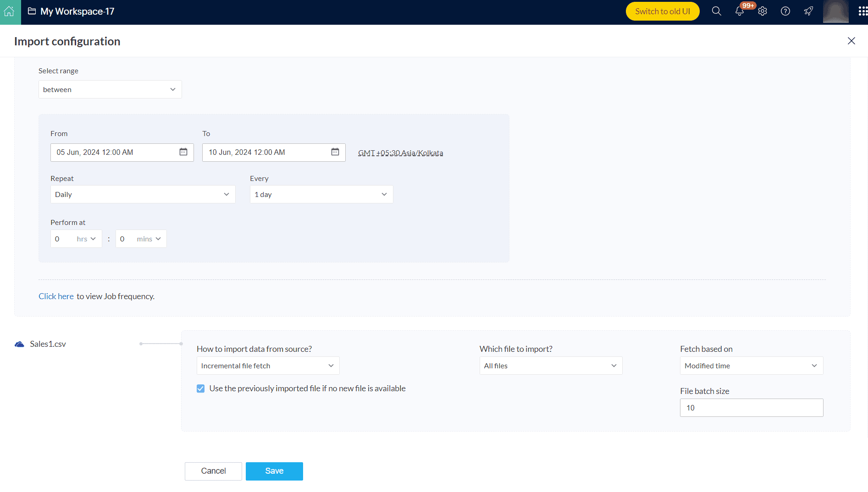Open the My Workspace-17 folder icon
The width and height of the screenshot is (868, 492).
click(x=32, y=11)
